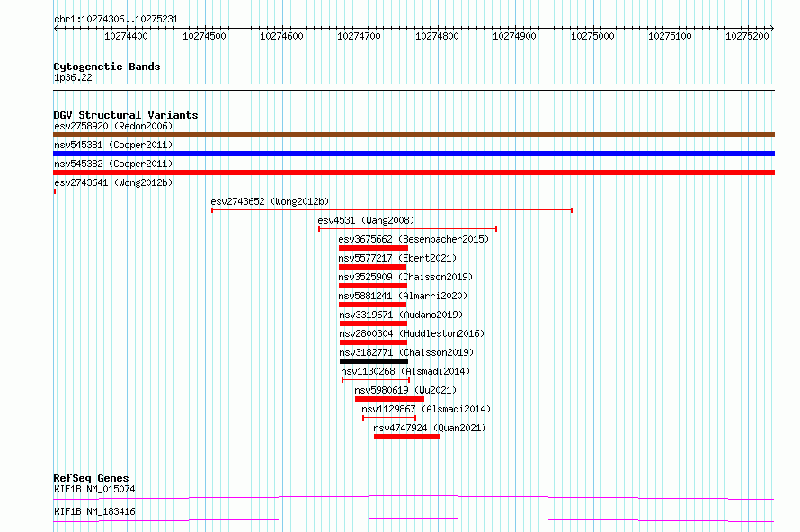The image size is (800, 532).
Task: Click ruler position 10275100
Action: click(x=670, y=36)
